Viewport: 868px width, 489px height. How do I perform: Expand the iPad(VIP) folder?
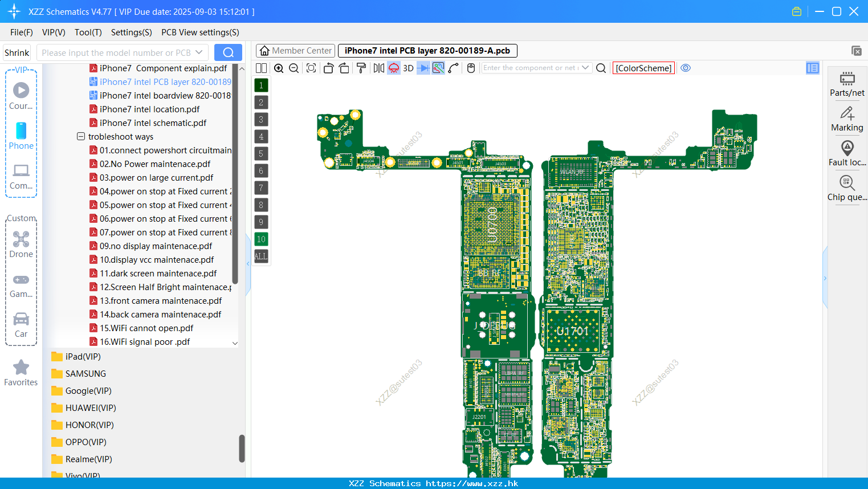point(76,357)
